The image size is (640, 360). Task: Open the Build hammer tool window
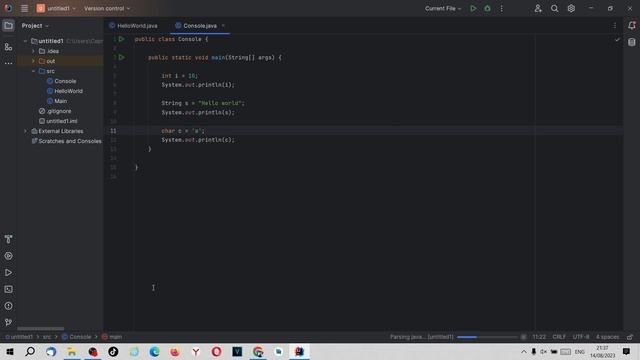(8, 239)
